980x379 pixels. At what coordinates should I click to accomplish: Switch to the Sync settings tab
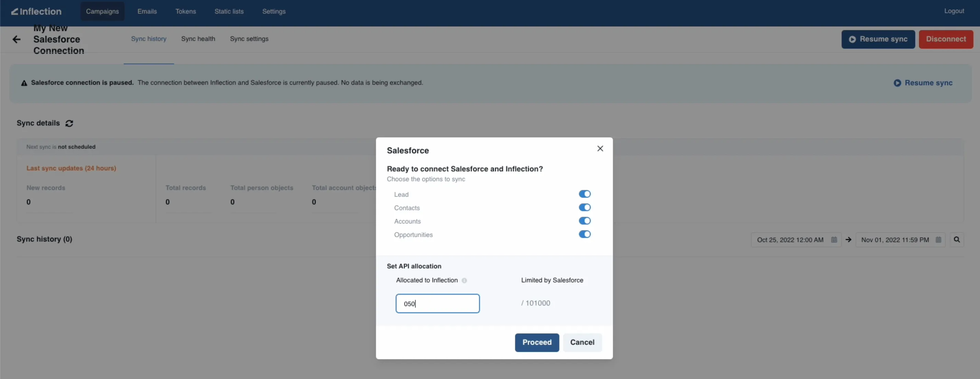click(x=249, y=39)
